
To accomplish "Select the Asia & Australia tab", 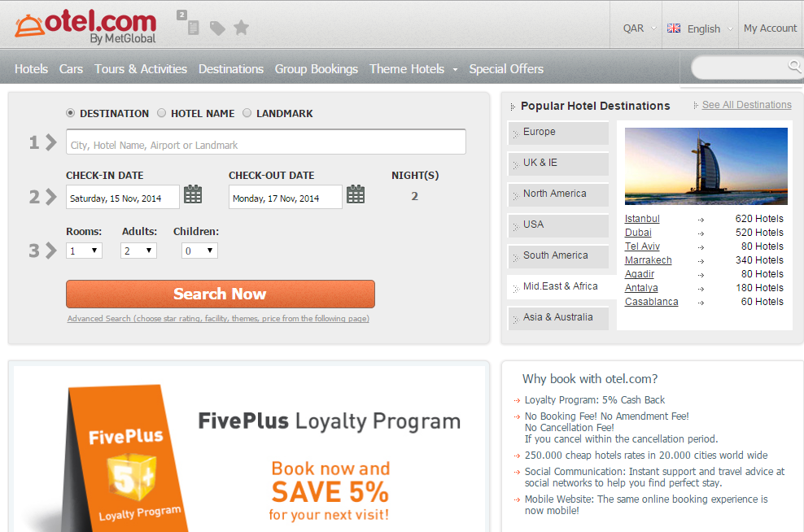I will [x=558, y=318].
